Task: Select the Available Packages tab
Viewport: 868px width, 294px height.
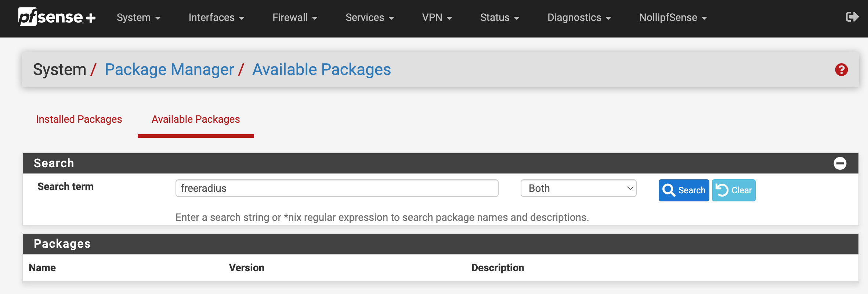Action: (195, 119)
